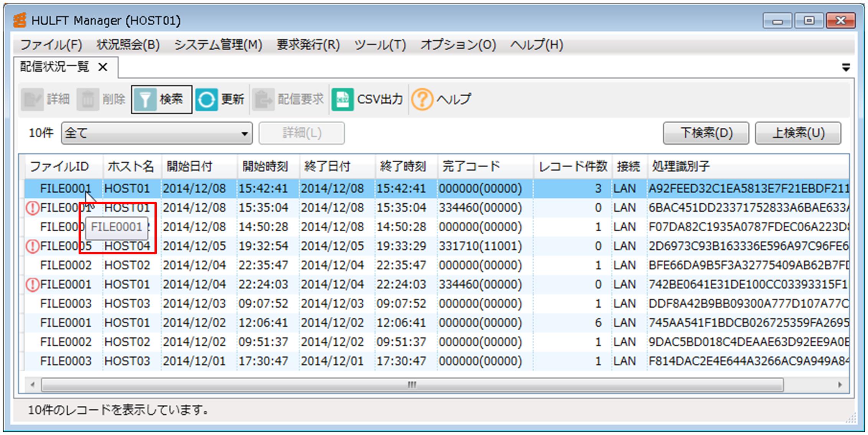Screen dimensions: 868x435
Task: Click error icon on FILE0005 row
Action: 33,246
